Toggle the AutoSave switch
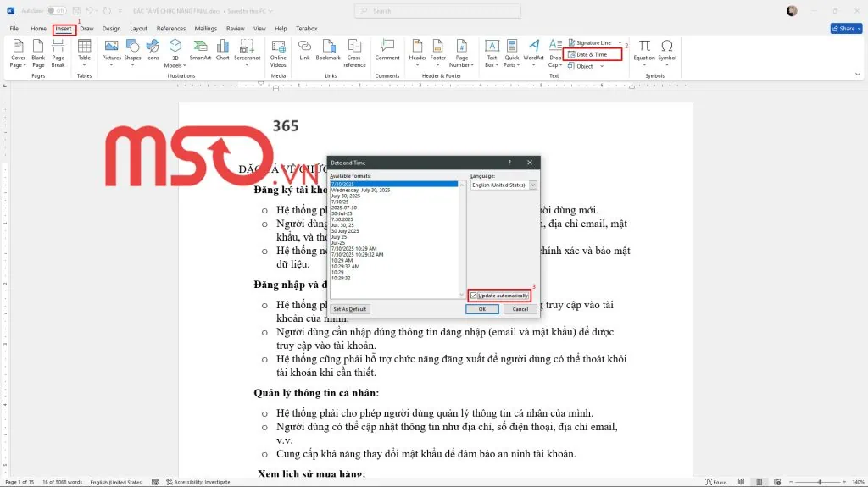Screen dimensions: 868x487 (56, 11)
